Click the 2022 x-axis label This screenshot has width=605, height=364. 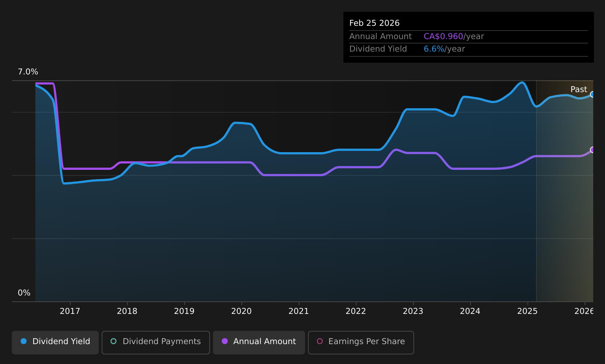pos(356,311)
